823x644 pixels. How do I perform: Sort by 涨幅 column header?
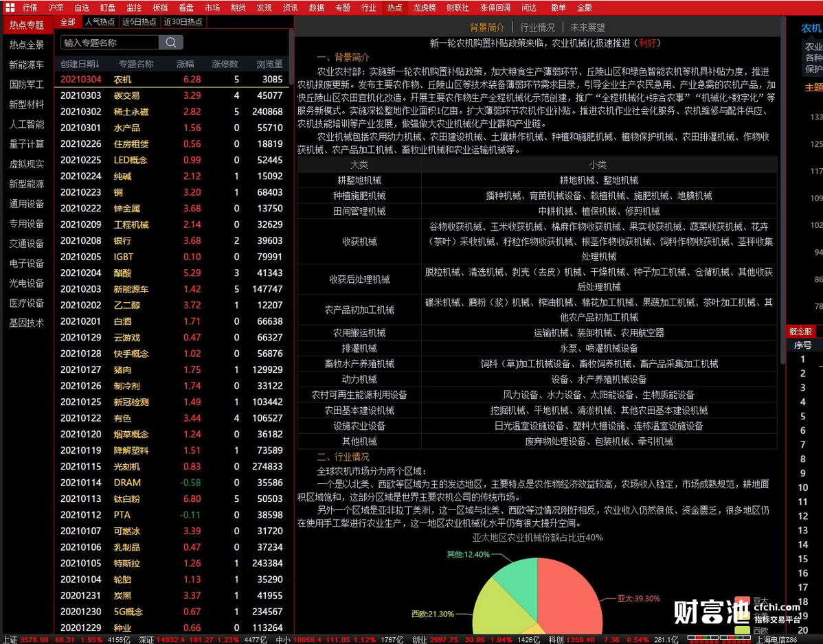pyautogui.click(x=185, y=64)
